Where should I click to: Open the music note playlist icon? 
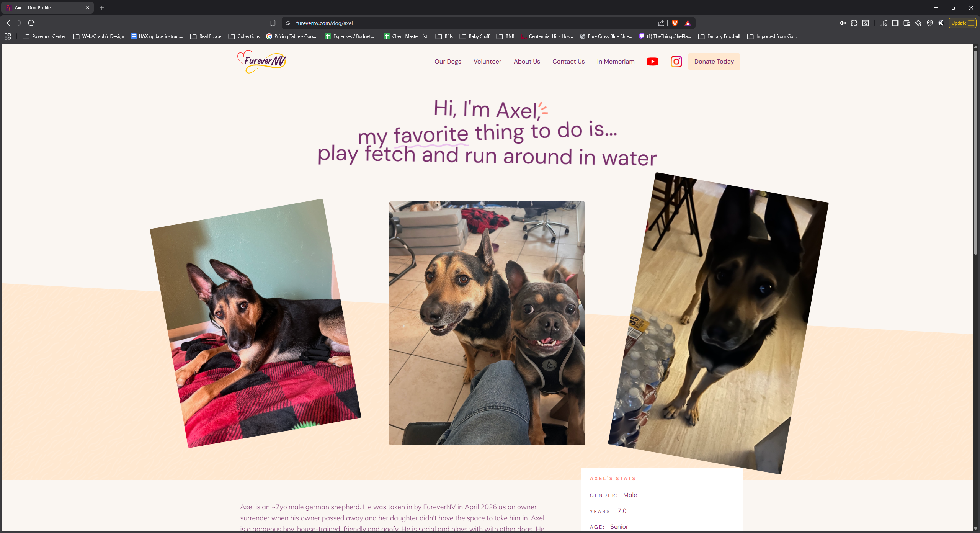click(884, 23)
